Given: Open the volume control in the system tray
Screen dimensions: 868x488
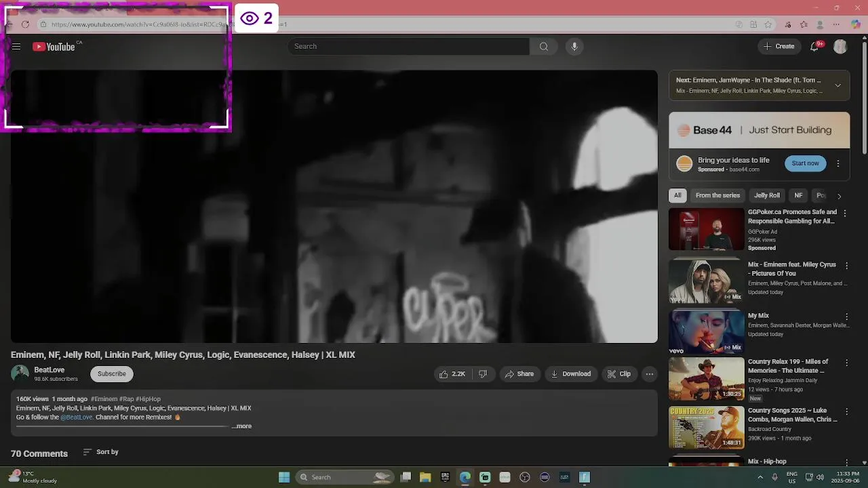Looking at the screenshot, I should (820, 477).
